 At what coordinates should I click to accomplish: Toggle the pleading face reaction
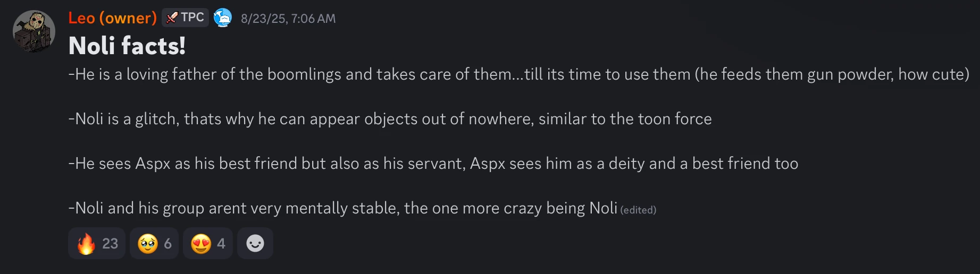coord(154,243)
